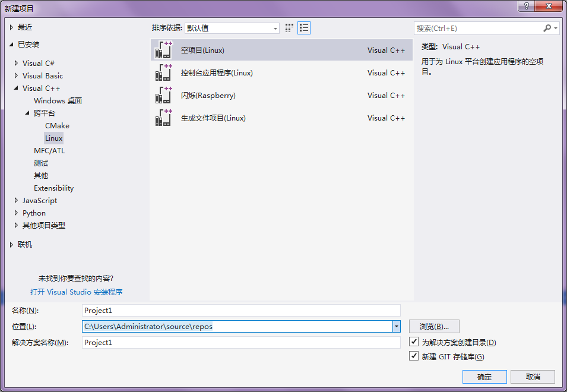The height and width of the screenshot is (392, 567).
Task: Click the 浏览(B)... button
Action: pos(434,326)
